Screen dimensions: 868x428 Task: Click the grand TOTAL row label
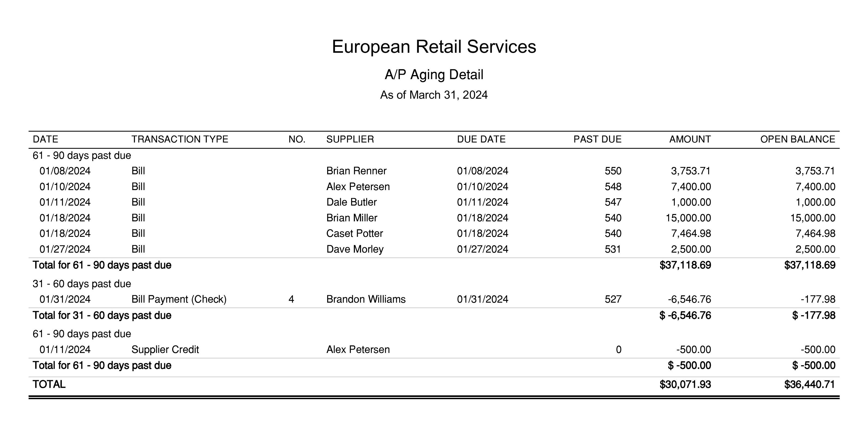(49, 384)
